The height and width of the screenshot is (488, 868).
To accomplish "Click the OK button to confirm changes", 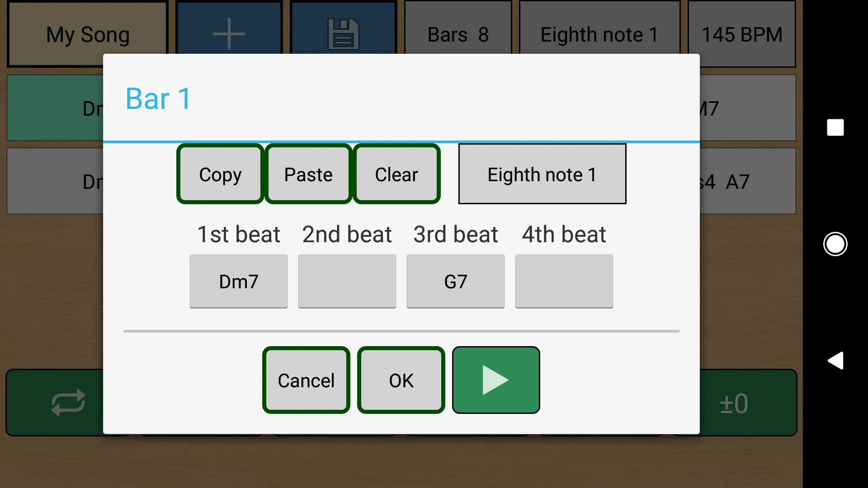I will click(x=401, y=380).
